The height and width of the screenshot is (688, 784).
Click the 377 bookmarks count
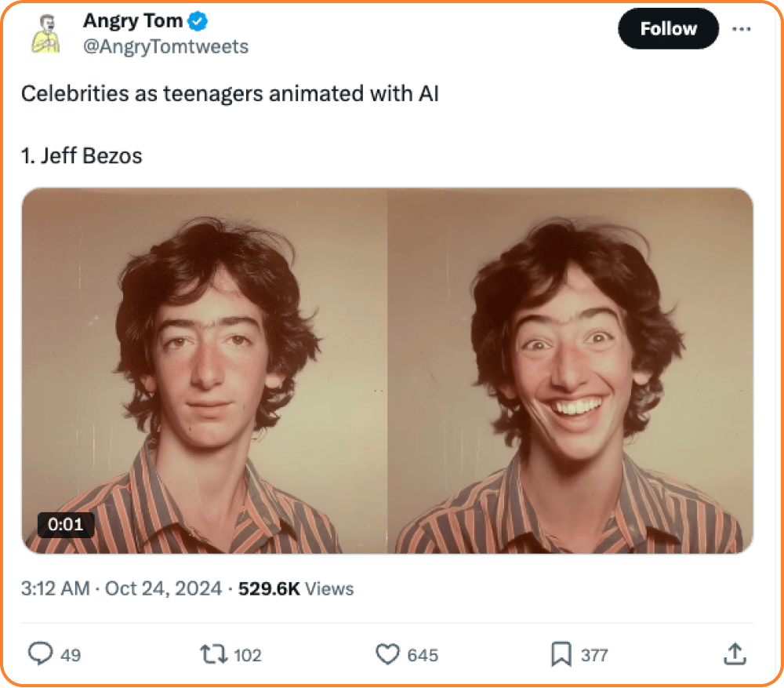click(x=594, y=655)
